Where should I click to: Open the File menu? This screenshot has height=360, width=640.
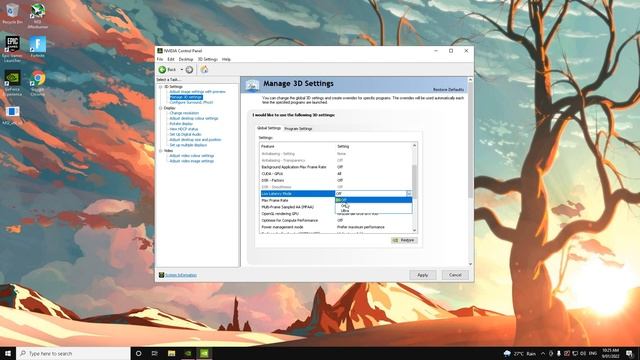(x=160, y=60)
